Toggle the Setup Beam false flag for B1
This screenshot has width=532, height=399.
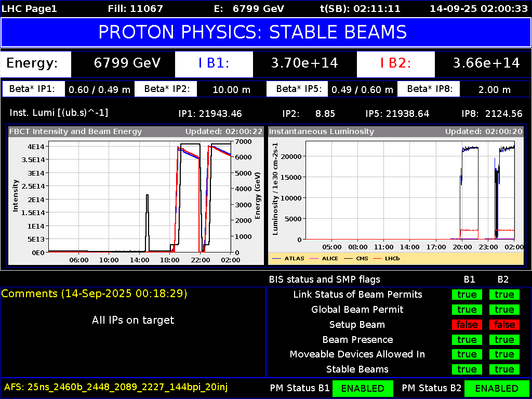point(467,324)
